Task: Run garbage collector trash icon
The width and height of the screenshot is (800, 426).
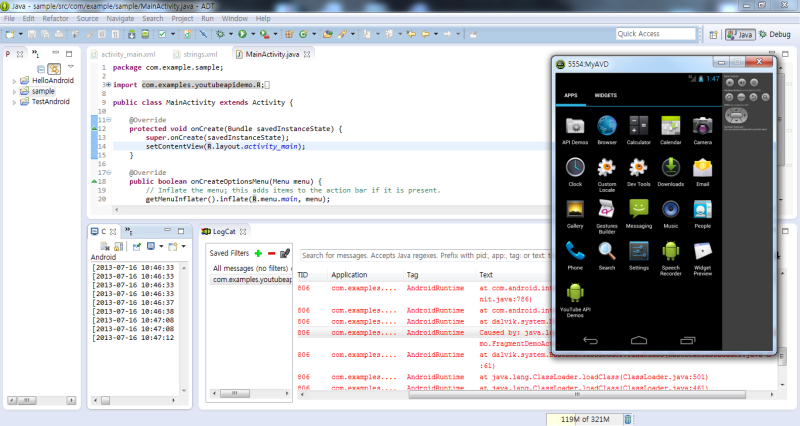Action: click(x=628, y=419)
